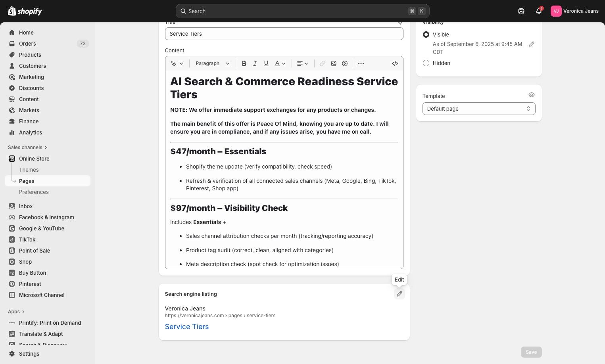Open more formatting options ellipsis
Screen dimensions: 605x364
361,63
